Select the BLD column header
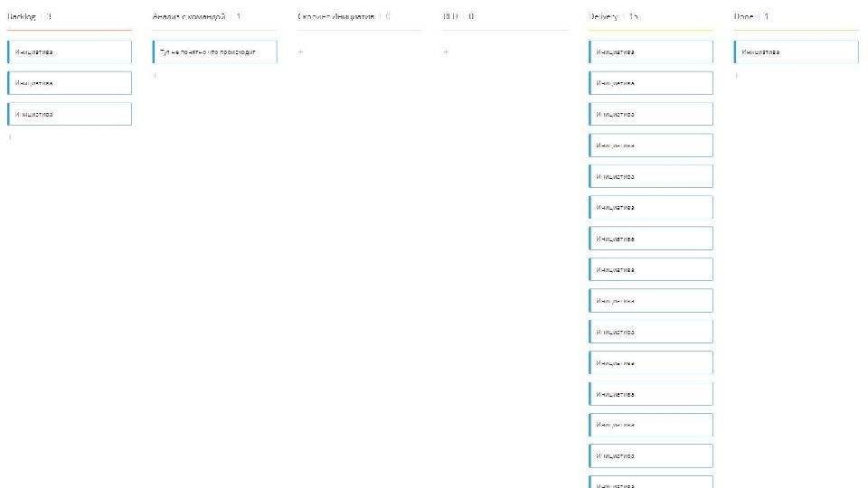Viewport: 868px width, 488px height. pyautogui.click(x=452, y=16)
